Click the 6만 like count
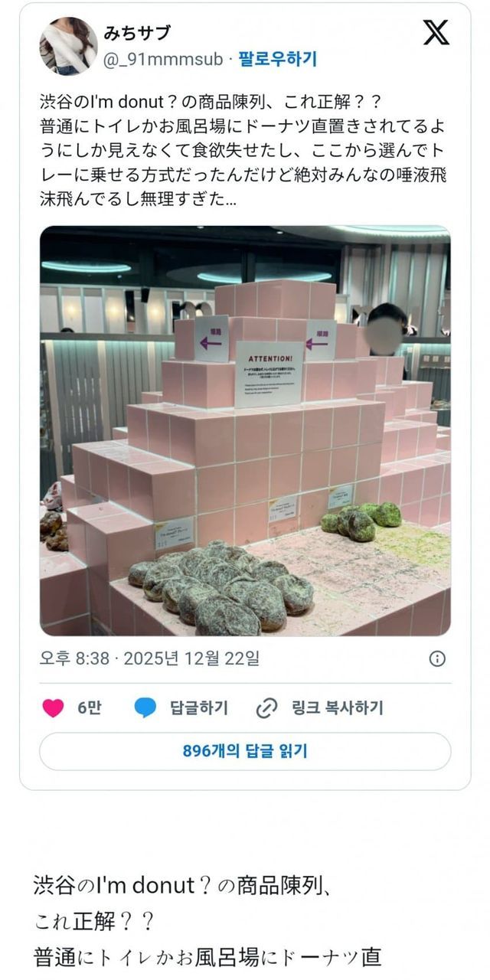This screenshot has height=980, width=490. click(x=89, y=708)
